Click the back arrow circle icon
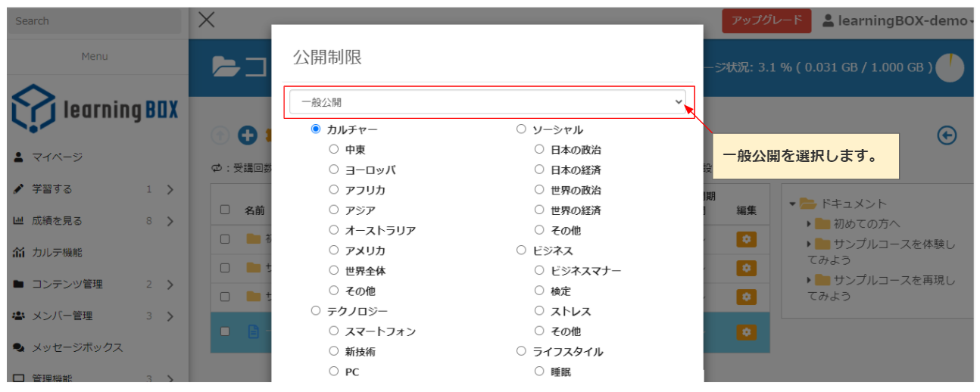 (947, 135)
